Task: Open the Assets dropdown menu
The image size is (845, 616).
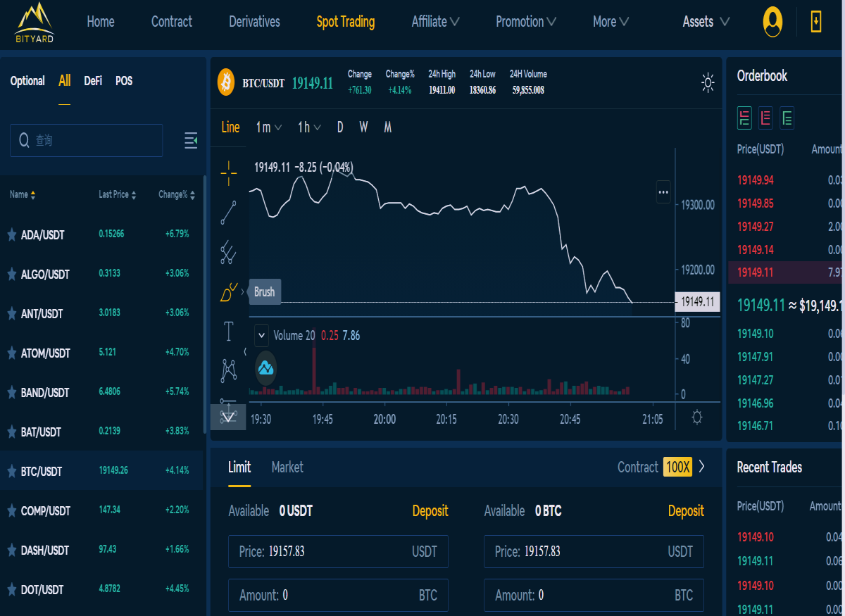Action: pyautogui.click(x=706, y=22)
